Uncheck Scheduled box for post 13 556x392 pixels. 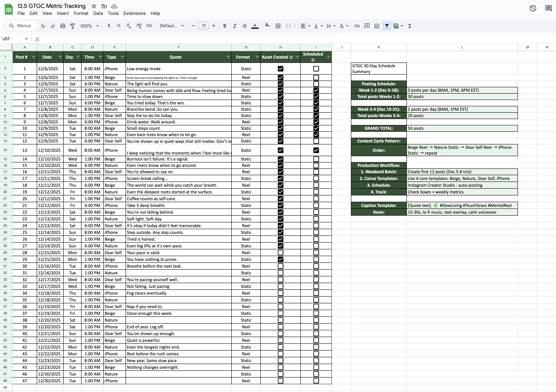point(316,150)
